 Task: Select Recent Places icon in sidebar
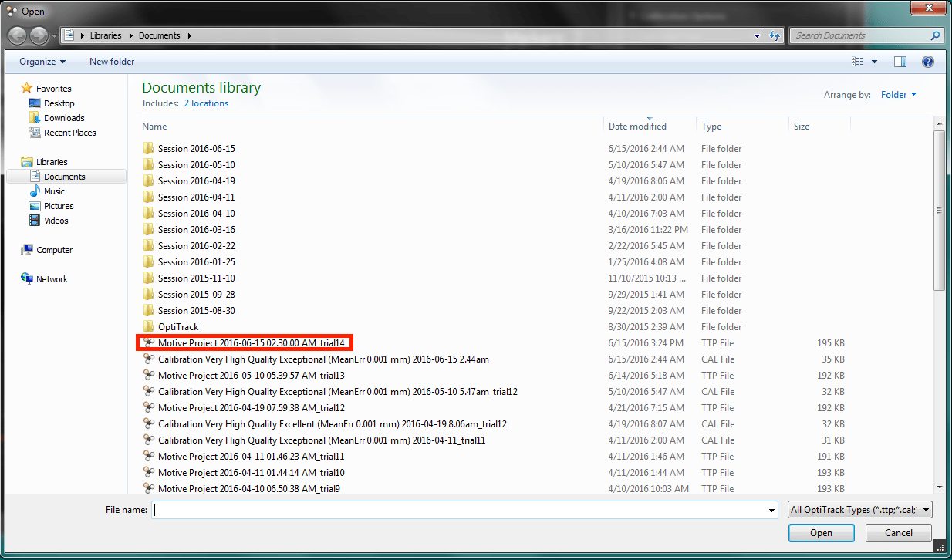pos(35,133)
